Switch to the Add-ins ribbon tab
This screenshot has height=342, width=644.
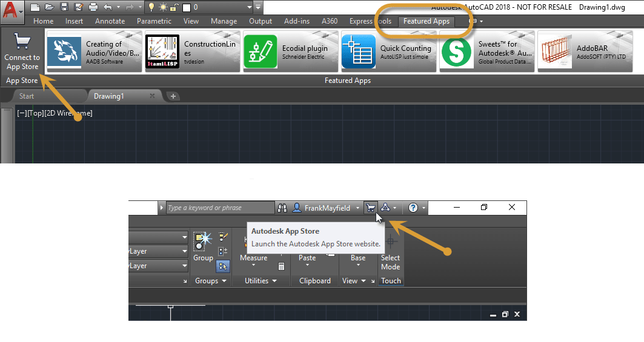coord(296,21)
